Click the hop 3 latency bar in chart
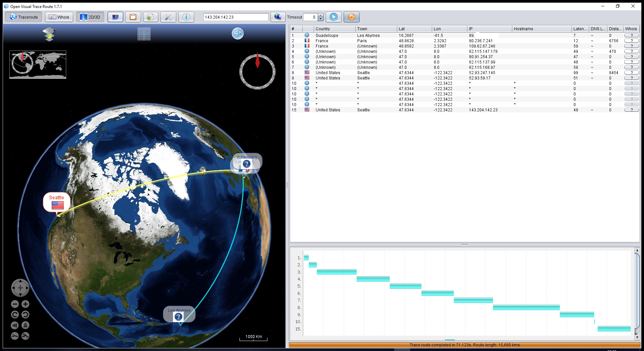The height and width of the screenshot is (351, 644). (337, 272)
